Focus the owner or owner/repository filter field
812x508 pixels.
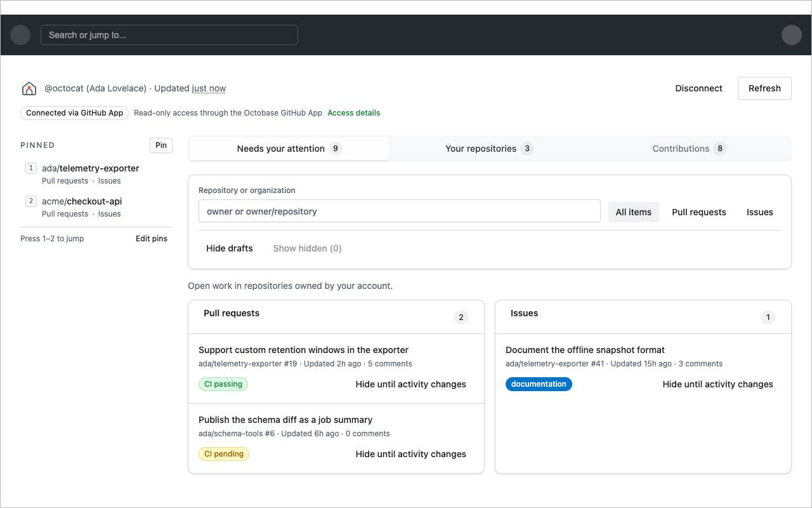(400, 211)
